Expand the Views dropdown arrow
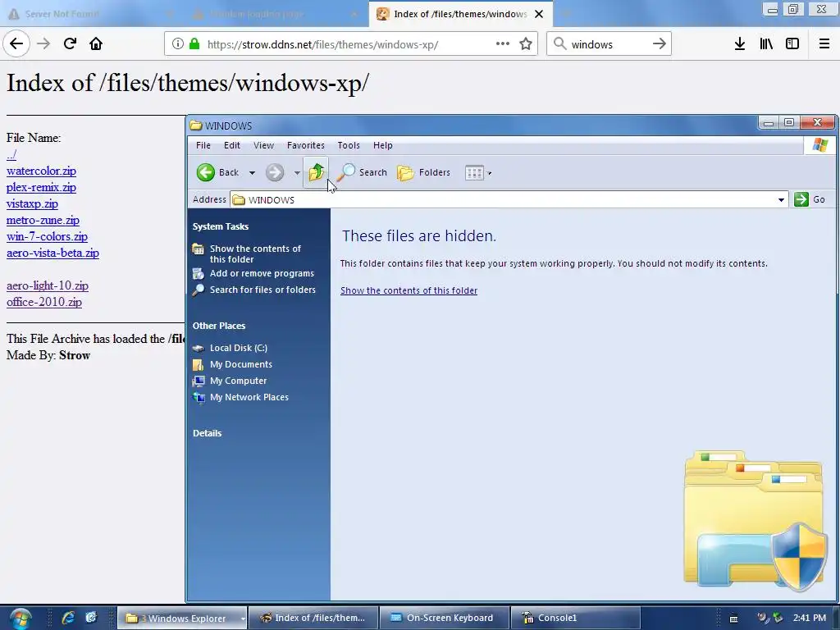840x630 pixels. point(490,173)
